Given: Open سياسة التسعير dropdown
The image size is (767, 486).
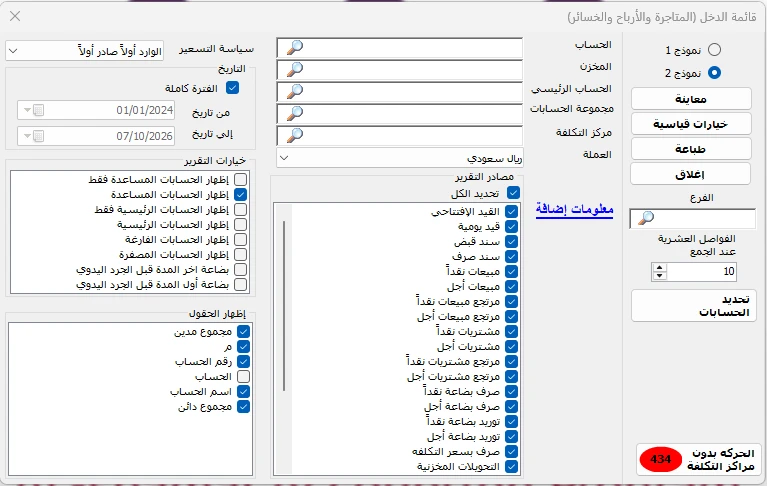Looking at the screenshot, I should tap(84, 50).
